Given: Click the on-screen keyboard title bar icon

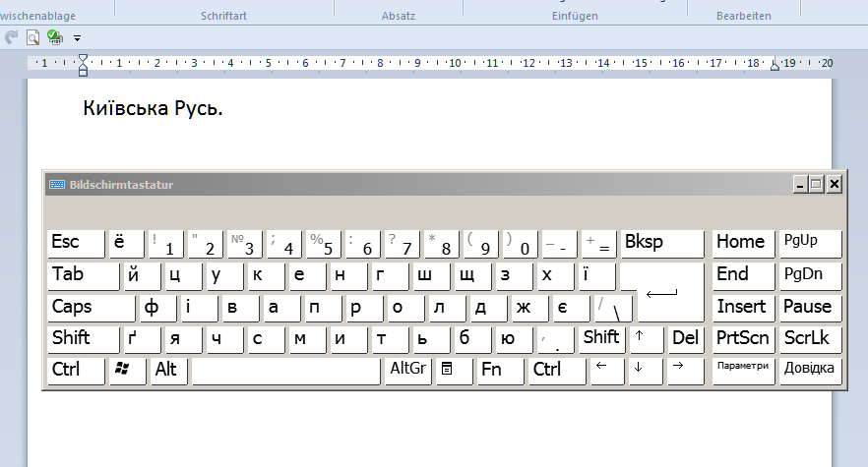Looking at the screenshot, I should coord(56,184).
